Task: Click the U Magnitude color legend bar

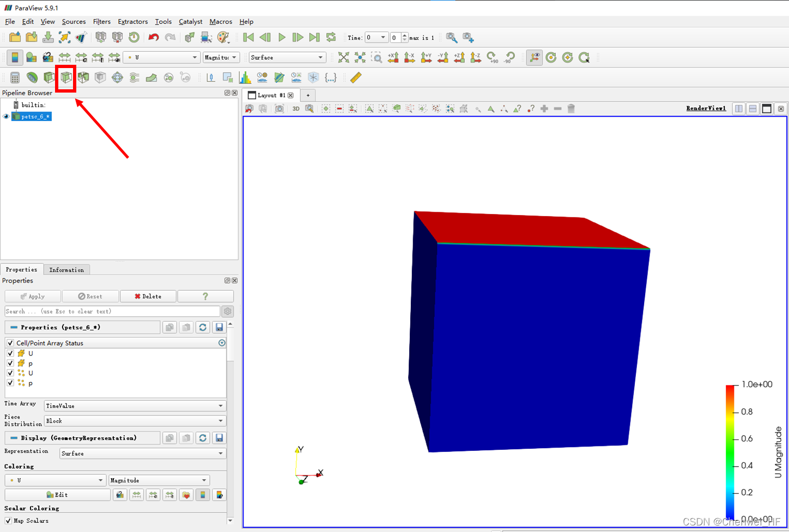Action: [730, 451]
